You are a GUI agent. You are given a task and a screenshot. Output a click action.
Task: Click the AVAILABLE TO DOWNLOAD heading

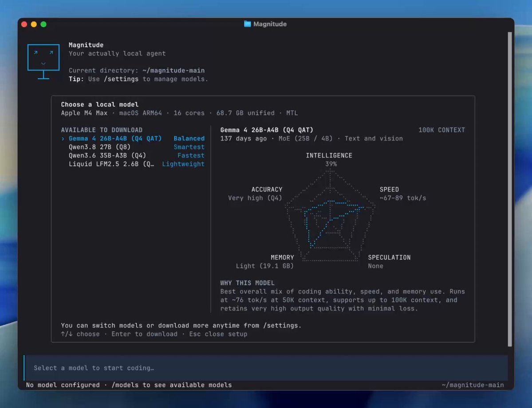102,130
